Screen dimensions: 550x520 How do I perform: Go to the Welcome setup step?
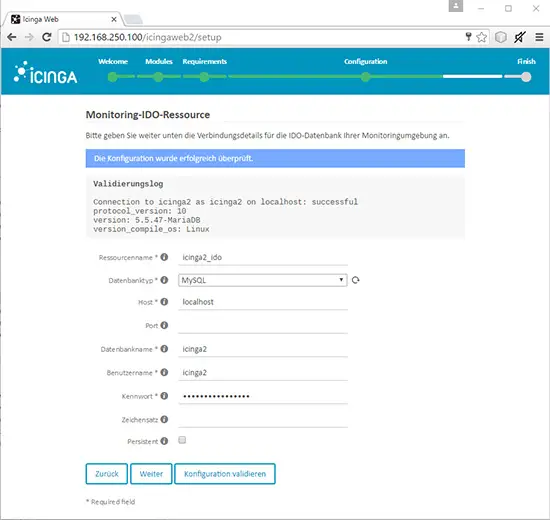113,61
